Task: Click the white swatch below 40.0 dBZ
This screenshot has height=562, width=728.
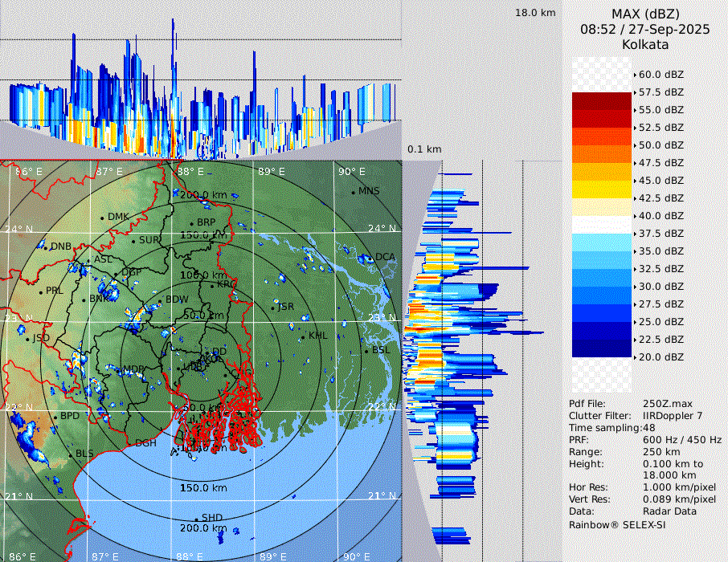Action: click(601, 225)
